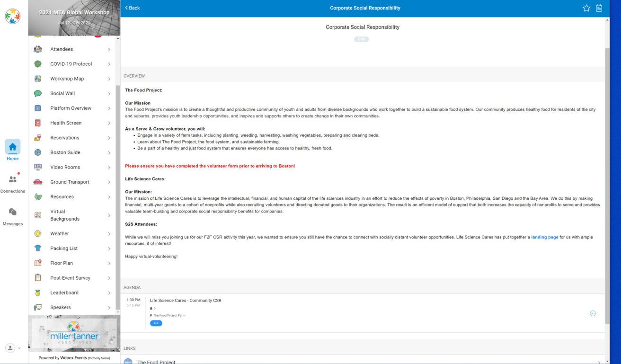Go Back from Corporate Social Responsibility
This screenshot has width=621, height=364.
click(133, 8)
